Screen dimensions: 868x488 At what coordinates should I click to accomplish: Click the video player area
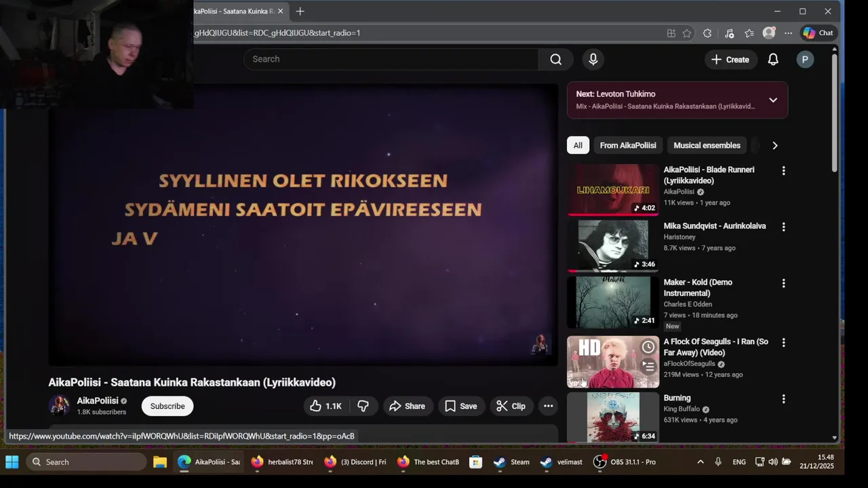click(303, 224)
